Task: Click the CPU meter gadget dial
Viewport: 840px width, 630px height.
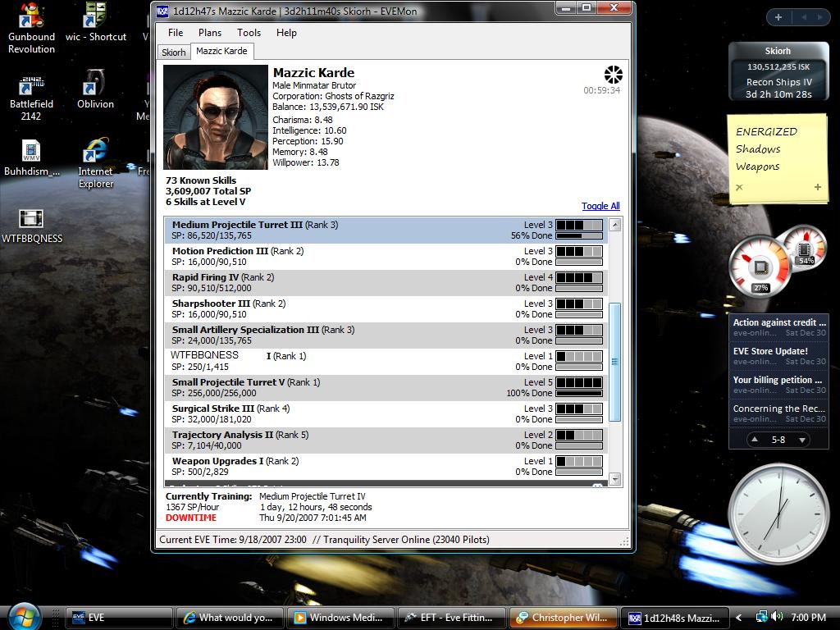Action: point(760,267)
